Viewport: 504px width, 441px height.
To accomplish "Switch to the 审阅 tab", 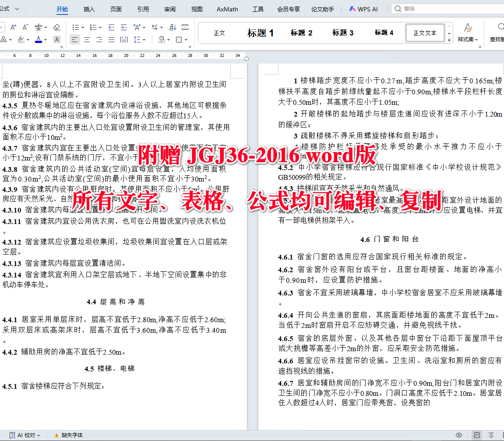I will coord(170,9).
